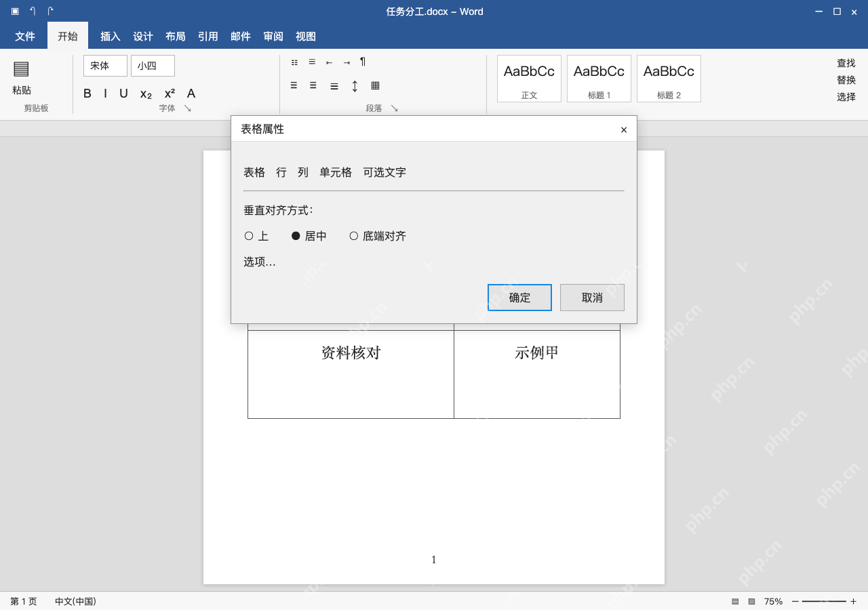Open the 插入 ribbon tab
This screenshot has width=868, height=610.
coord(111,37)
